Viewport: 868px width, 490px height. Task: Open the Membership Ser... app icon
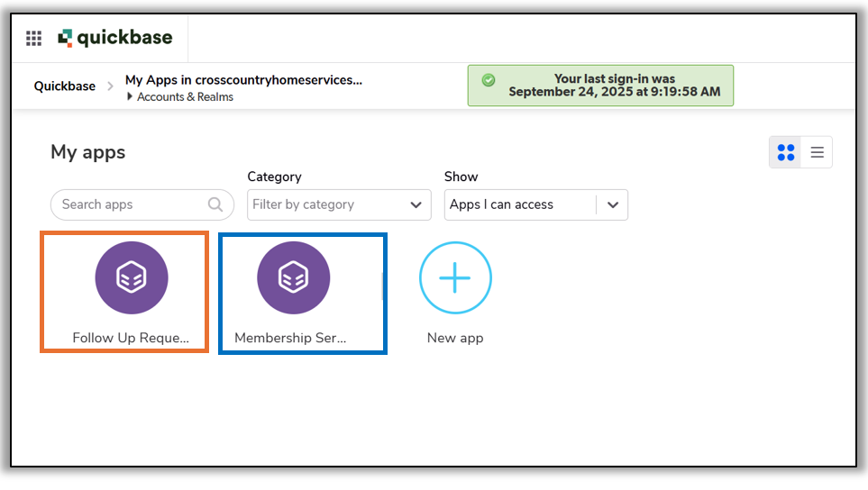coord(293,278)
